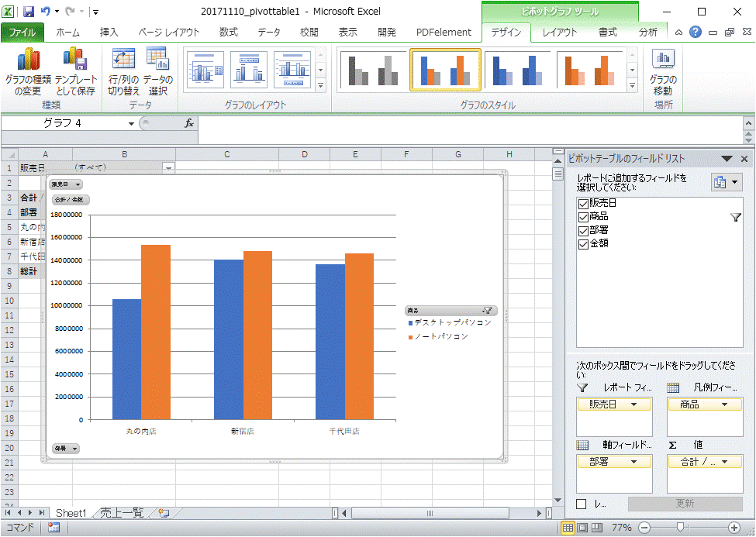Select the gray monochrome chart style
This screenshot has height=537, width=756.
(x=371, y=70)
